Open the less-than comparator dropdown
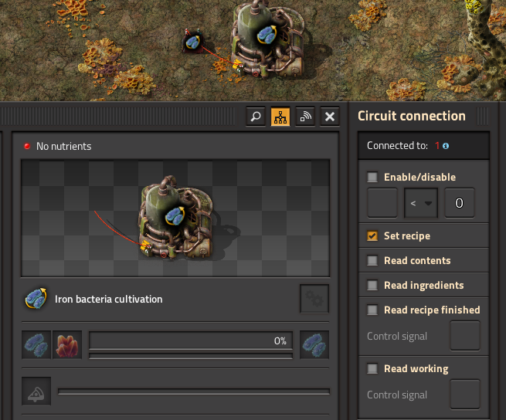 tap(421, 203)
